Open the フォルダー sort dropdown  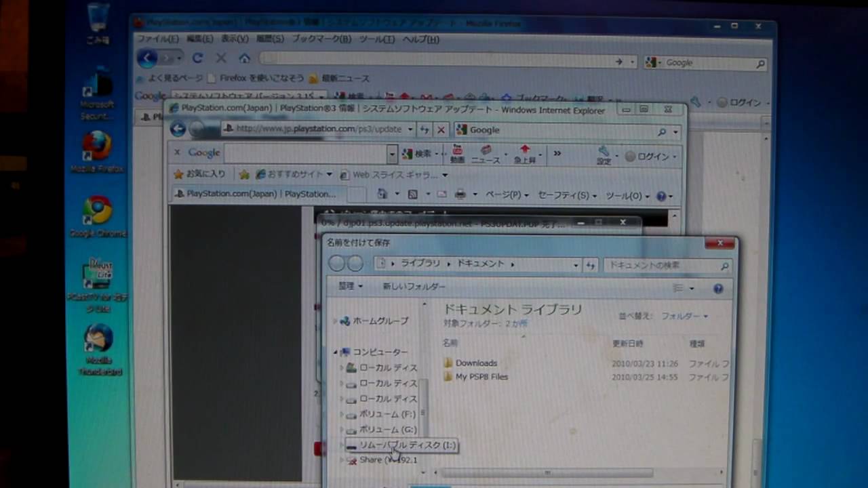pos(684,317)
